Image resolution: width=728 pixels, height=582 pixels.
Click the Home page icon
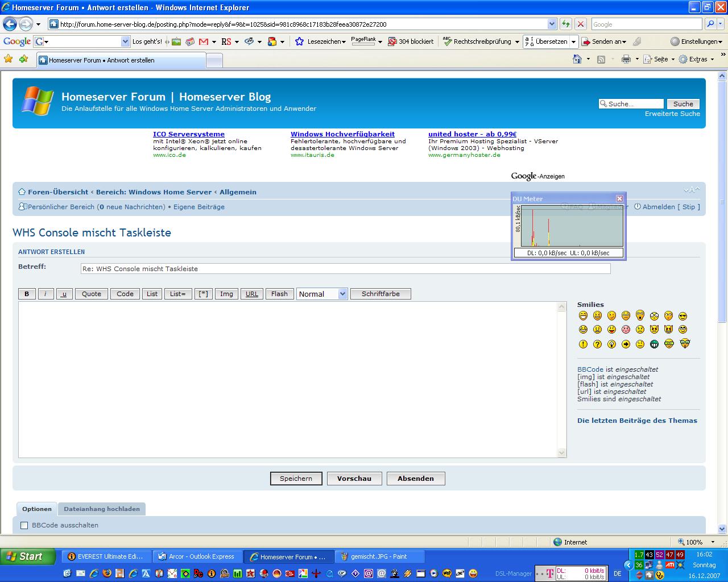(x=577, y=59)
